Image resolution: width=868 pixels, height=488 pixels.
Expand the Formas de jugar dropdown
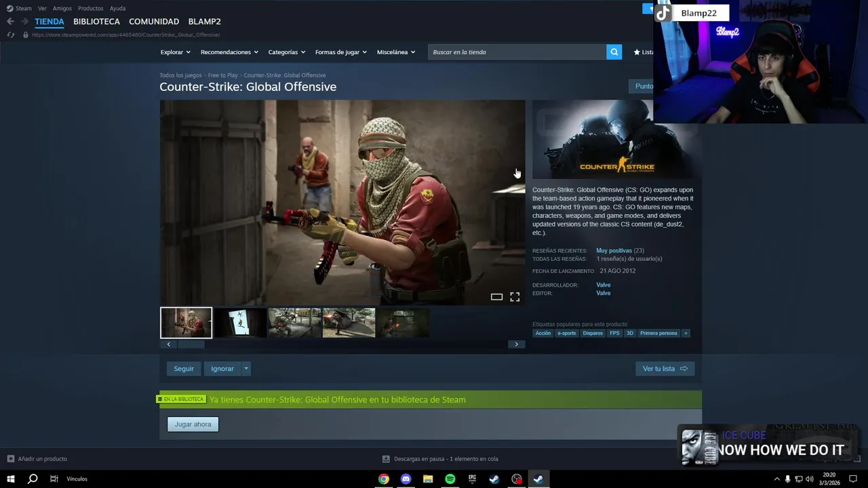tap(340, 52)
